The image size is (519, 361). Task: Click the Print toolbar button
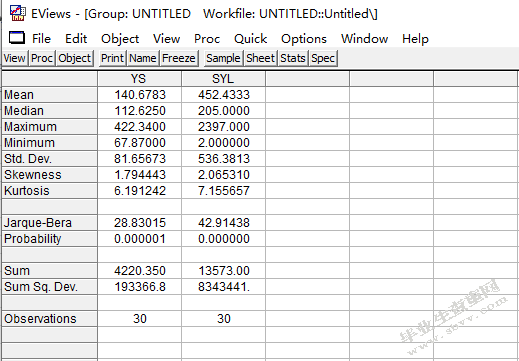[x=113, y=58]
